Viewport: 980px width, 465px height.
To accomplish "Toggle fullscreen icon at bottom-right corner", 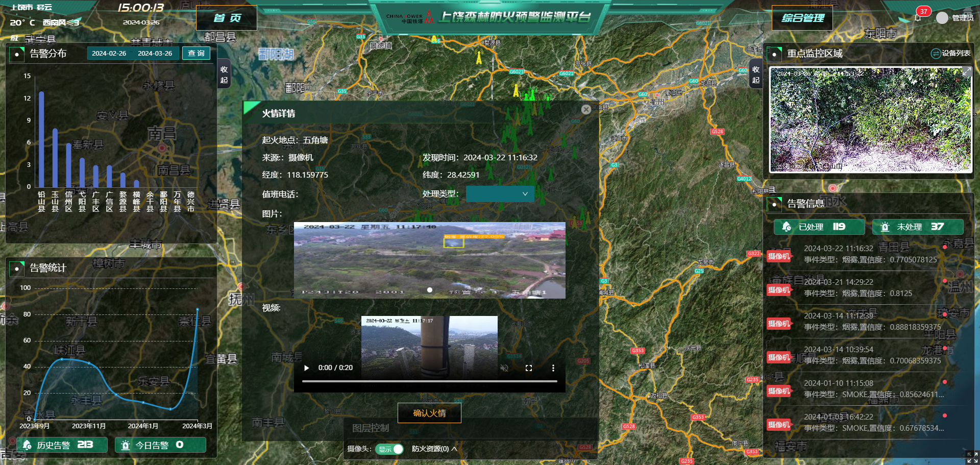I will tap(972, 457).
